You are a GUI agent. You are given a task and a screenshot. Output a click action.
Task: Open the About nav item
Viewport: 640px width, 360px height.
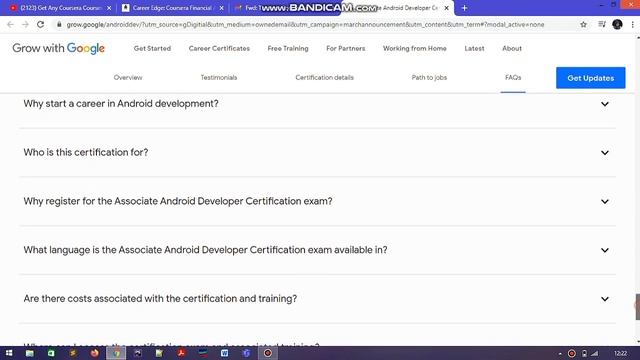tap(512, 48)
